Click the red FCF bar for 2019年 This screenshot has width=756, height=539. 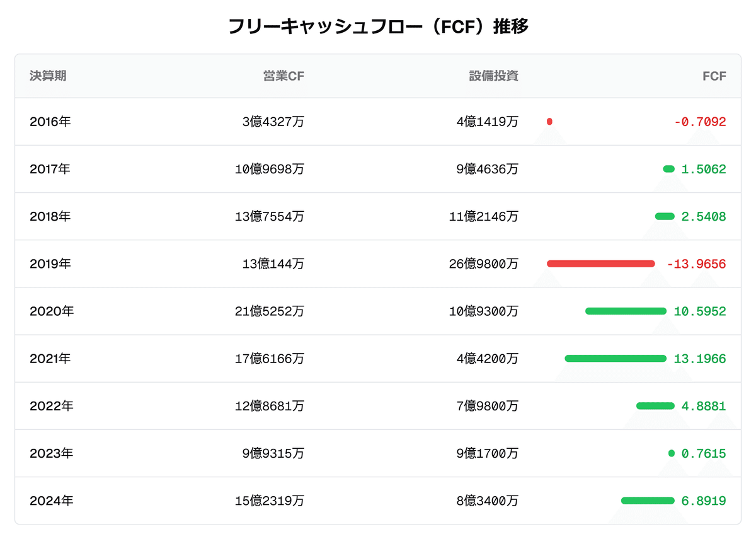(x=600, y=264)
